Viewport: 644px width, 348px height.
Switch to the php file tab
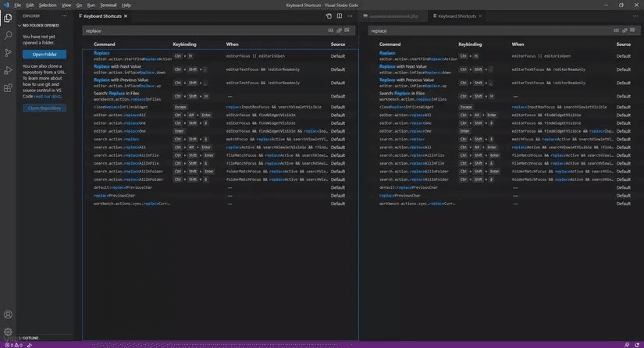click(393, 16)
